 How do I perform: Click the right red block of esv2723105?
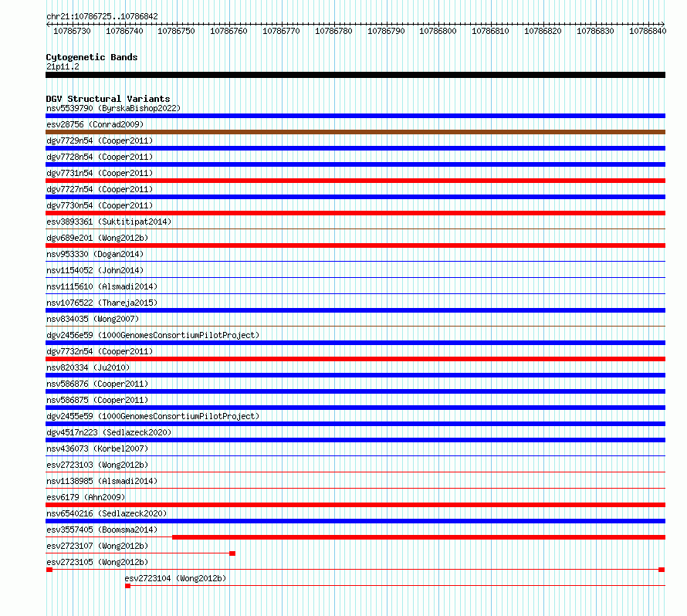pos(662,570)
